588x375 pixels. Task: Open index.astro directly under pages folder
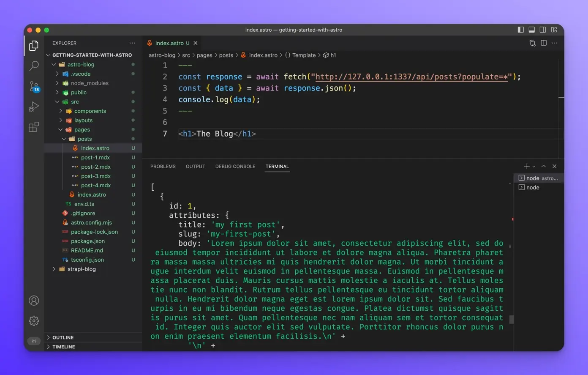click(x=92, y=195)
